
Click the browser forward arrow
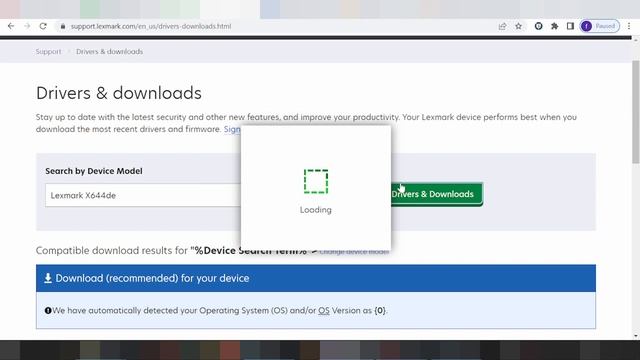point(27,26)
